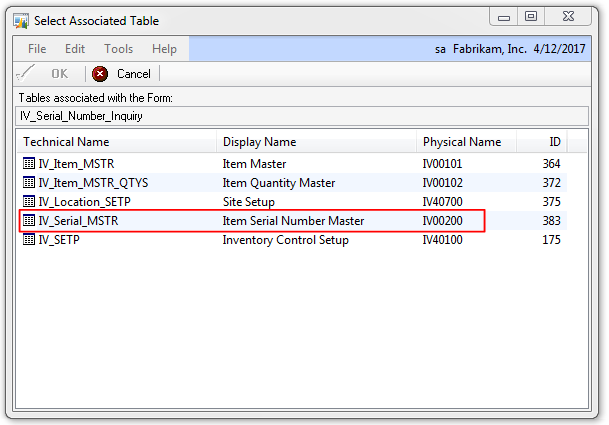609x425 pixels.
Task: Click the table icon beside IV_Location_SETP
Action: coord(29,201)
